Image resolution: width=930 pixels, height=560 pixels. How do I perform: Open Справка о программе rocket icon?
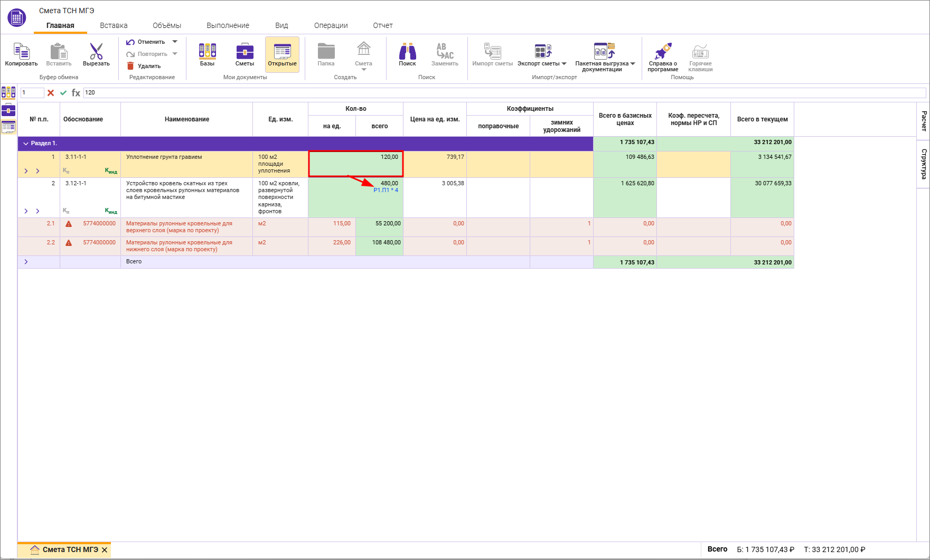(663, 52)
